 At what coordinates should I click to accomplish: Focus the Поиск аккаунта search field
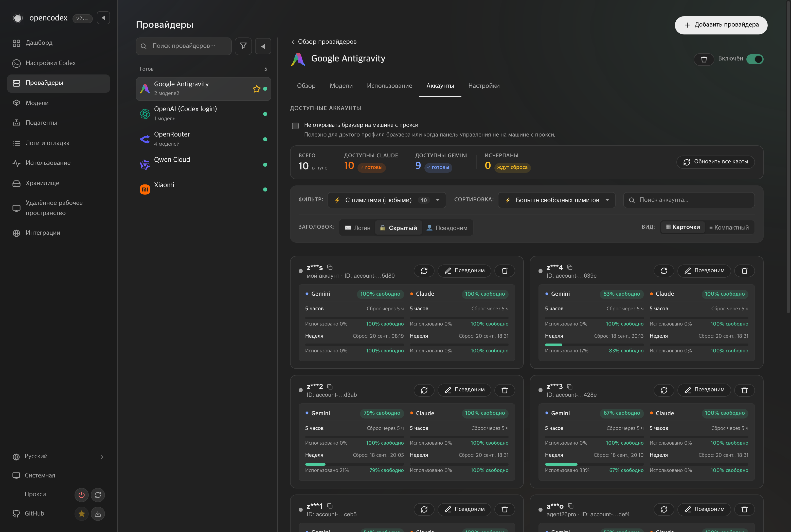(x=689, y=200)
